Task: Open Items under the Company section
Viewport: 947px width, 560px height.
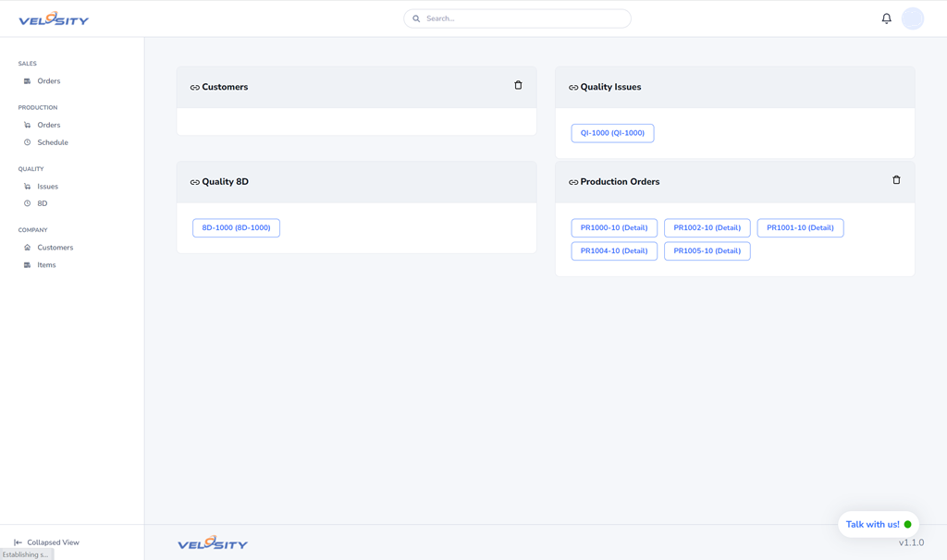Action: pos(46,265)
